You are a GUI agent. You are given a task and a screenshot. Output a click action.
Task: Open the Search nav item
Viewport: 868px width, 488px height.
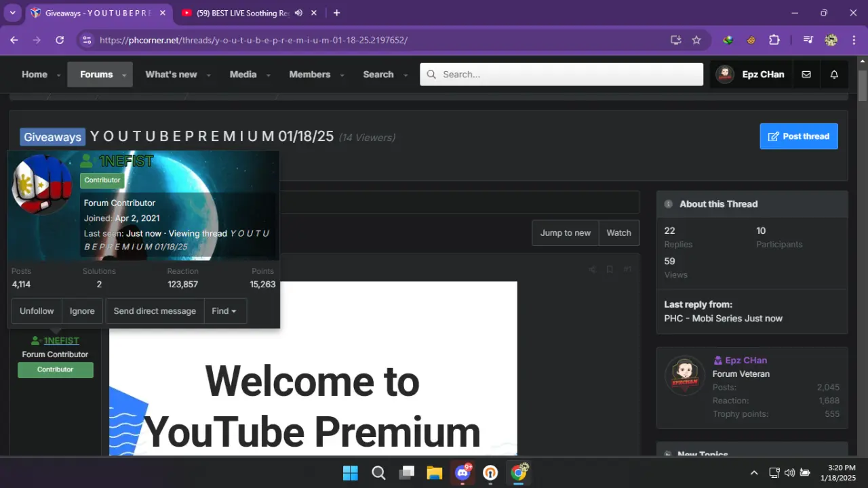coord(378,75)
